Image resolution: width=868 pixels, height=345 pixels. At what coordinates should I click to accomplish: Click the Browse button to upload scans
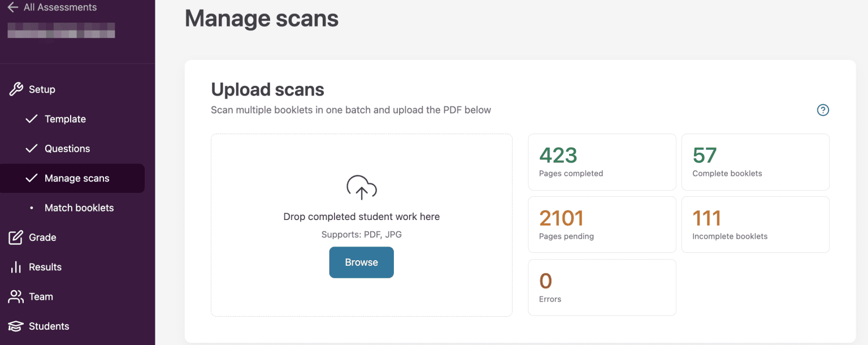point(361,262)
